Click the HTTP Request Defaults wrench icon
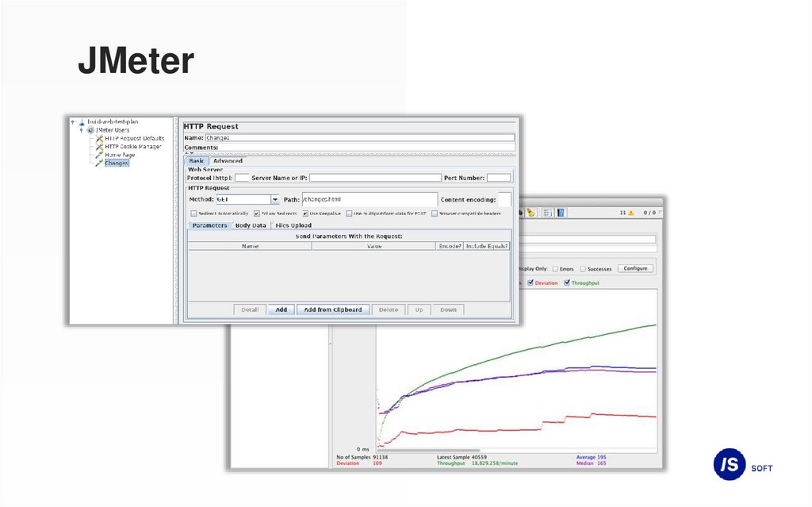The width and height of the screenshot is (812, 507). point(99,138)
